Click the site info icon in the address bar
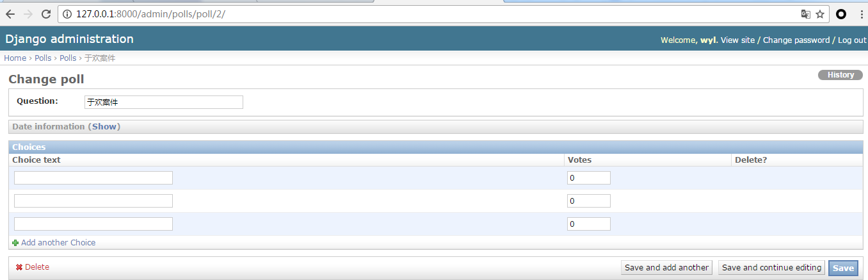The image size is (868, 280). (67, 14)
